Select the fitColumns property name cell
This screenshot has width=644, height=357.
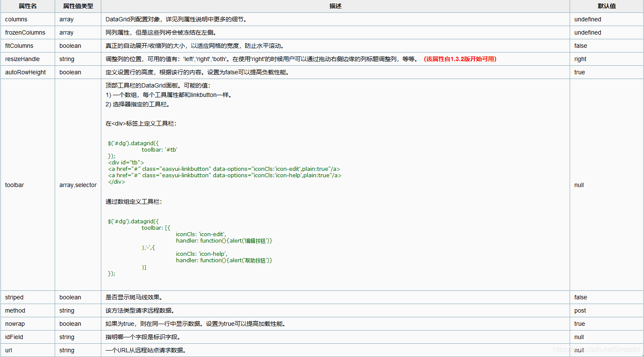(28, 46)
